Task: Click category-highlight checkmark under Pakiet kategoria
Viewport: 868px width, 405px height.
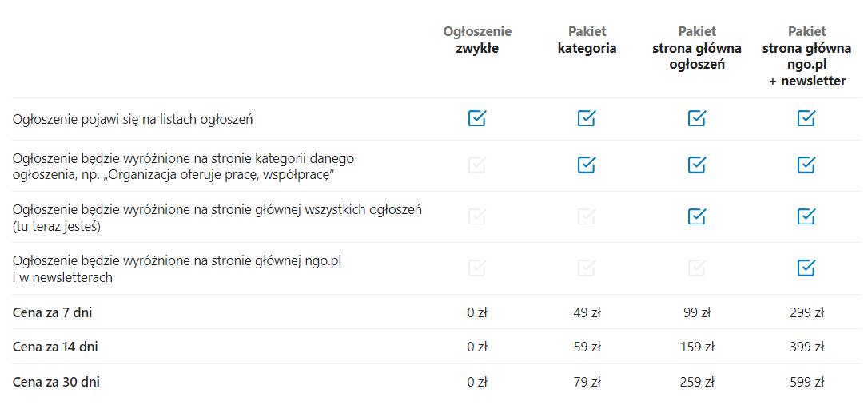Action: pyautogui.click(x=587, y=165)
